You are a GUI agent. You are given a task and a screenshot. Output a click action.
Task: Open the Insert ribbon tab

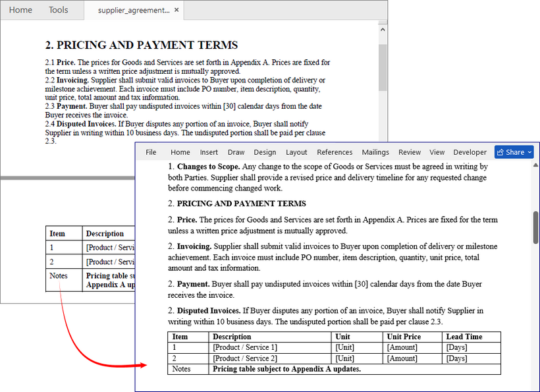pyautogui.click(x=209, y=152)
